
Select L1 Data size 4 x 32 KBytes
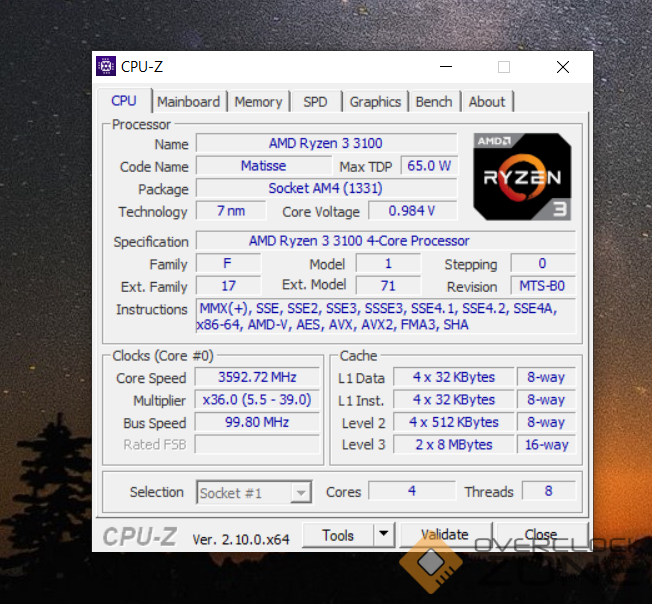[x=454, y=377]
